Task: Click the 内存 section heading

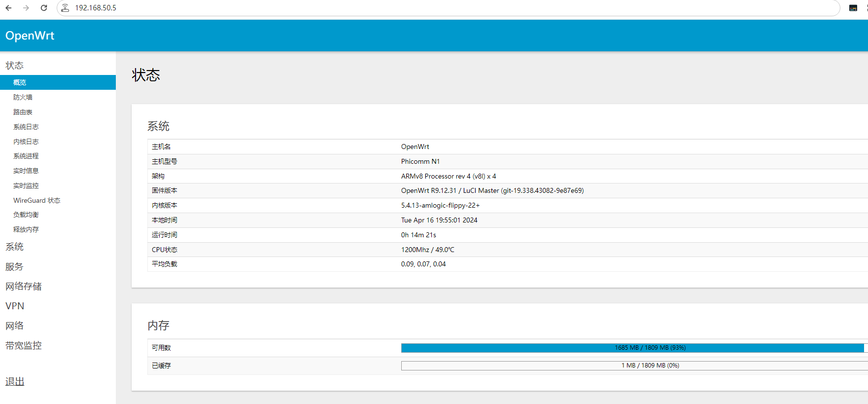Action: [158, 326]
